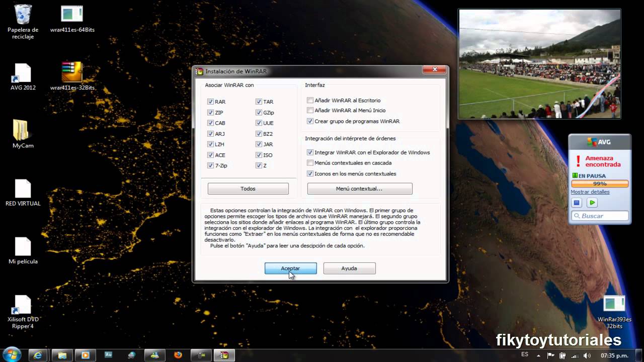Toggle the ARJ file association
This screenshot has width=644, height=362.
(210, 134)
